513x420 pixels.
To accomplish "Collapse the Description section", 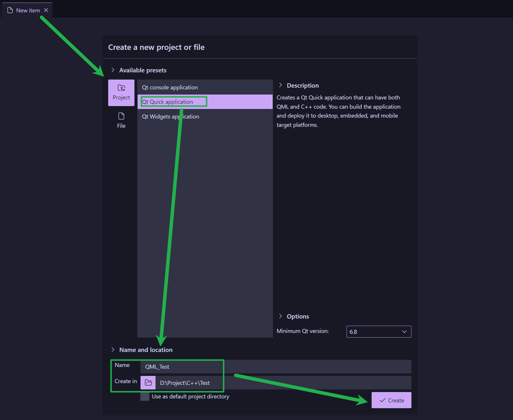I will [x=280, y=85].
